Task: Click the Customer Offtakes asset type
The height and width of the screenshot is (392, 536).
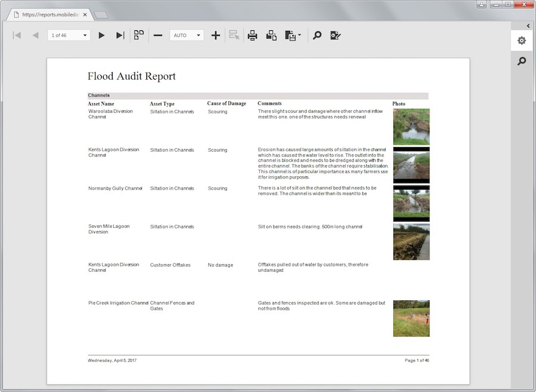Action: (170, 265)
